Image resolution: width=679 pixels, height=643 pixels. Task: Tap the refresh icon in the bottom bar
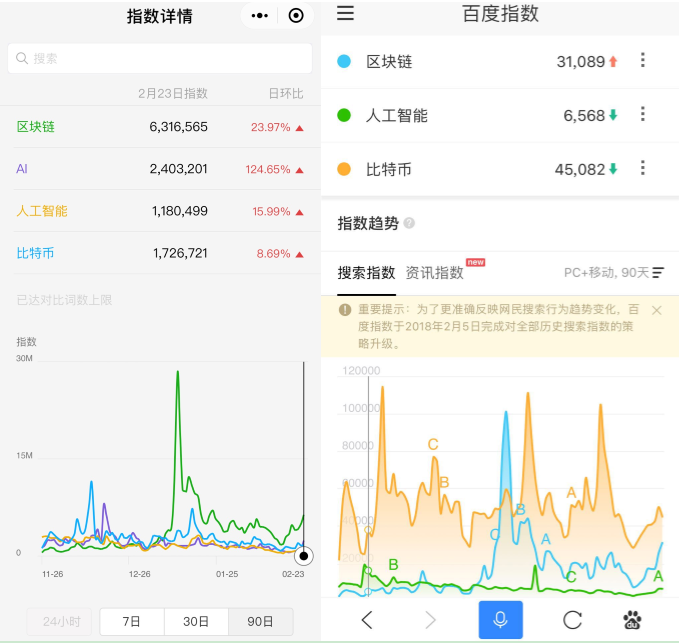pos(572,620)
